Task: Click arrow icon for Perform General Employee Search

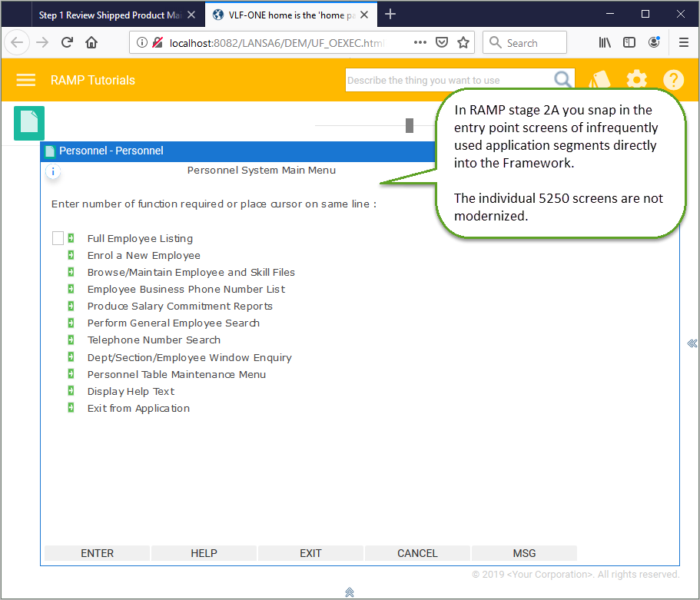Action: coord(71,323)
